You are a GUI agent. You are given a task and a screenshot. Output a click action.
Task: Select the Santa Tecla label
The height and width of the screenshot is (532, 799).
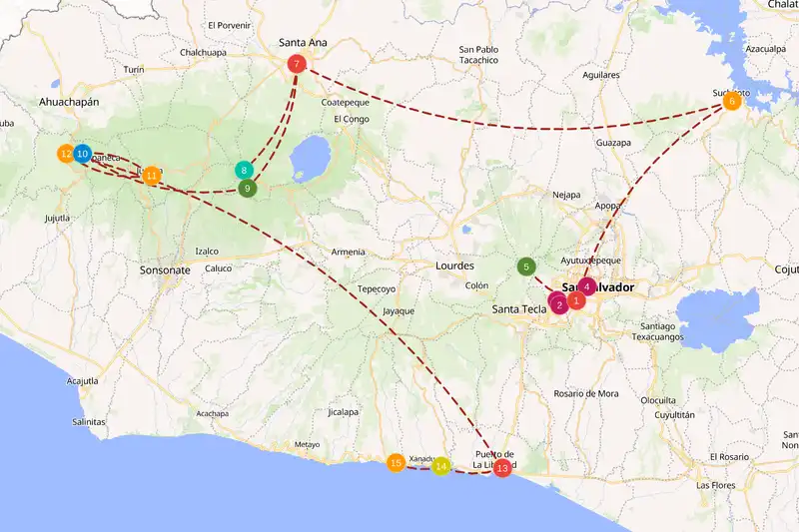coord(519,309)
